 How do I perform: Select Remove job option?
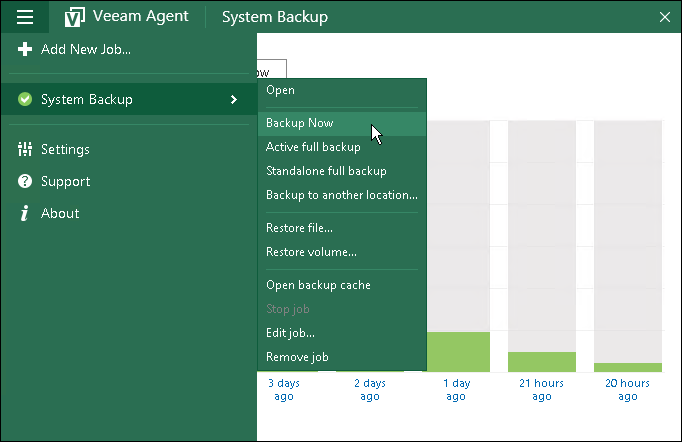342,357
